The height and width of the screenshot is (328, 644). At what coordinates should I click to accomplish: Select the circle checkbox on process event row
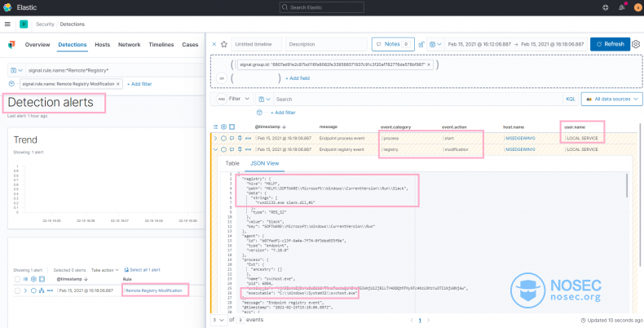224,138
